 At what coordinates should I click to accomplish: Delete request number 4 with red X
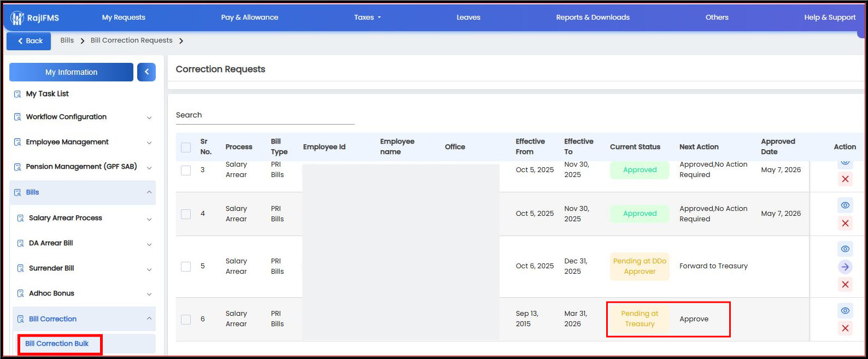point(845,223)
